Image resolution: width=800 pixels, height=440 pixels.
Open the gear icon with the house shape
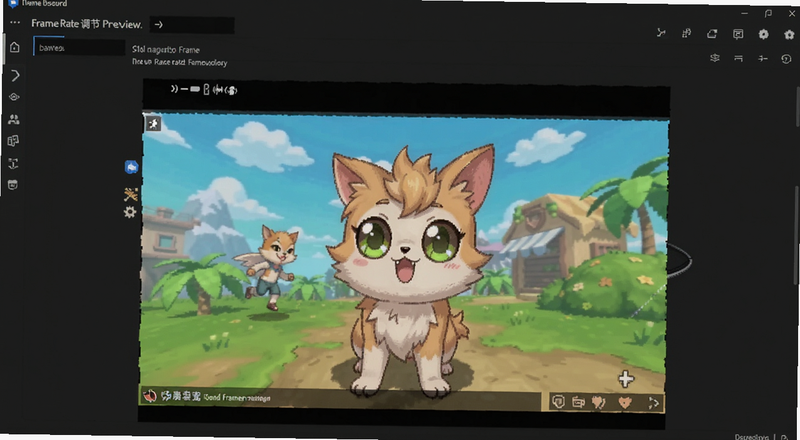pyautogui.click(x=789, y=35)
